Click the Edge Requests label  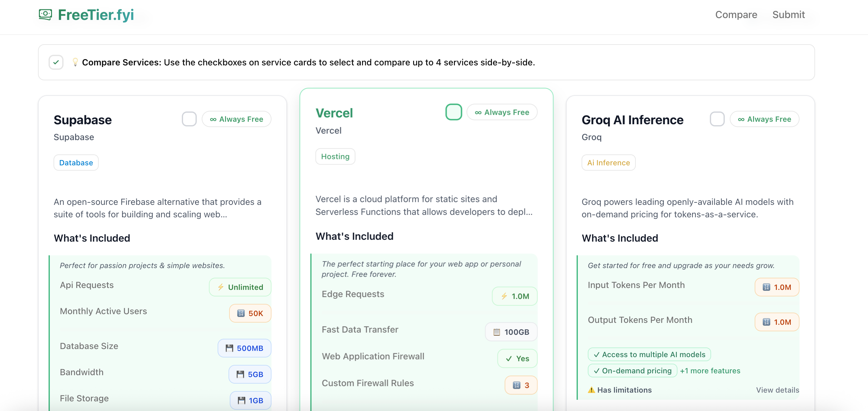(353, 294)
